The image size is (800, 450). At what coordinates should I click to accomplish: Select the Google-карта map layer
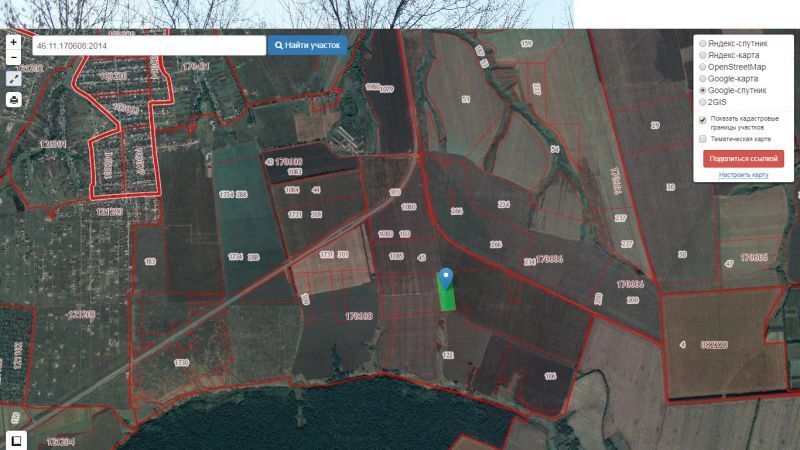coord(702,78)
